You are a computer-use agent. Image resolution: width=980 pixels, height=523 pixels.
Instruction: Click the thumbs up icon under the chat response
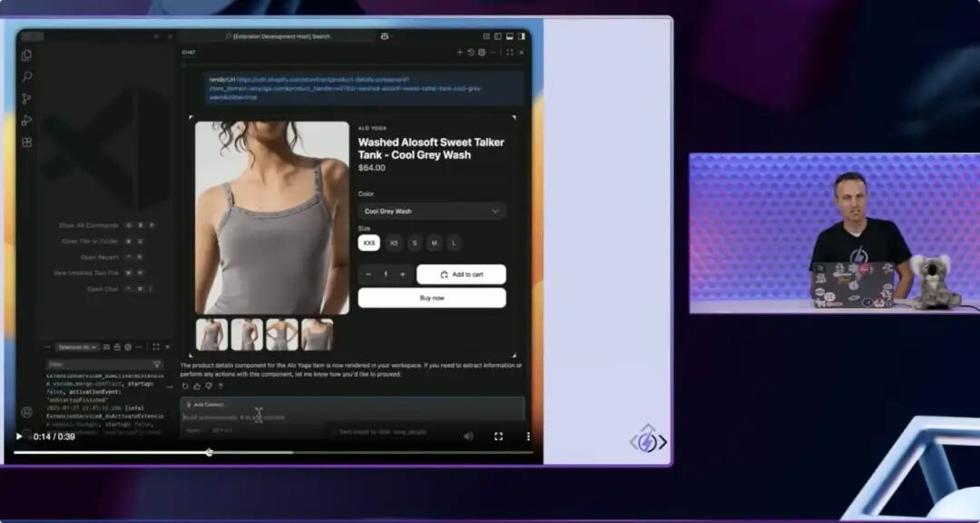(197, 387)
